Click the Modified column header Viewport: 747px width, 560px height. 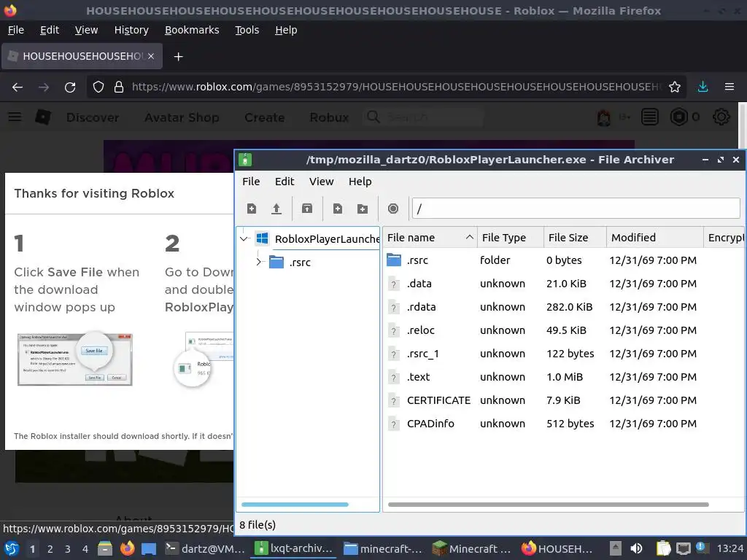click(x=654, y=238)
